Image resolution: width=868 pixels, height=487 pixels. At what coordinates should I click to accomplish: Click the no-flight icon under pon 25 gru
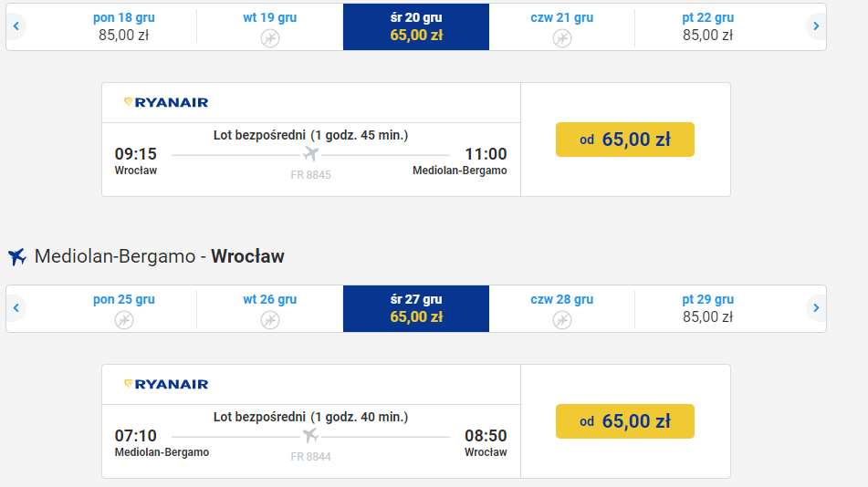(124, 320)
